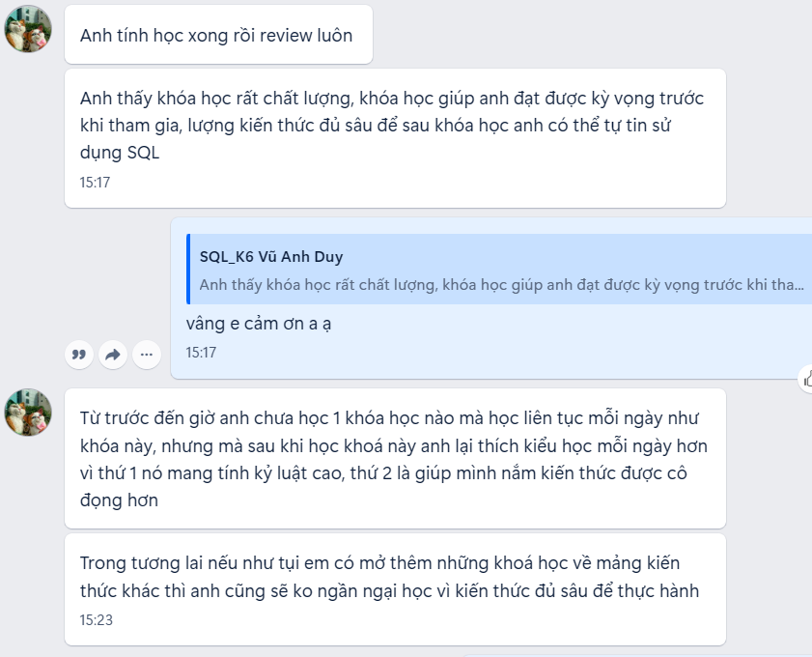
Task: Click the reply text 'vâng e cảm ơn a ạ'
Action: (x=259, y=324)
